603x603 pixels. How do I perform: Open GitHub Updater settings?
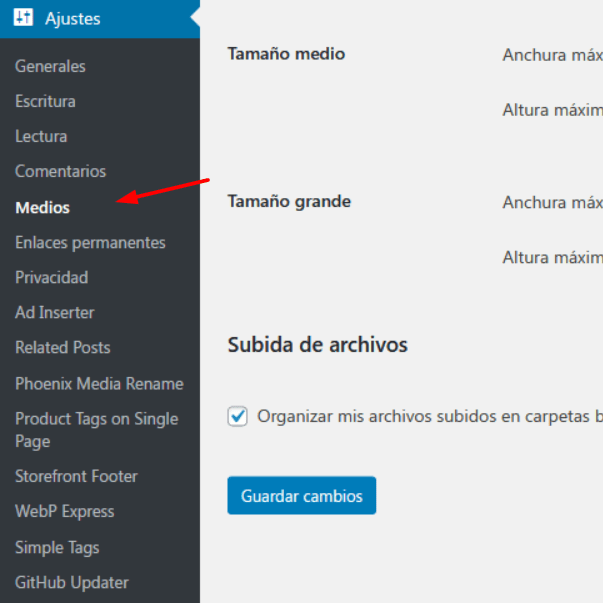point(72,583)
